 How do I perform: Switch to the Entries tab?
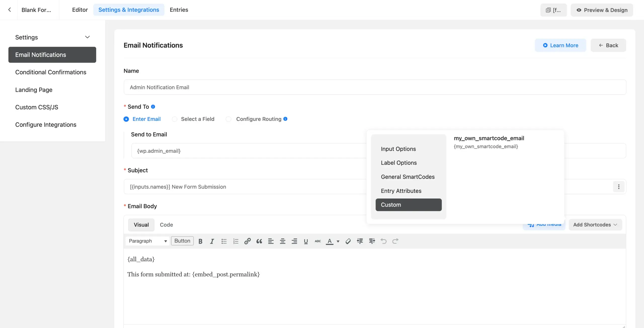179,10
